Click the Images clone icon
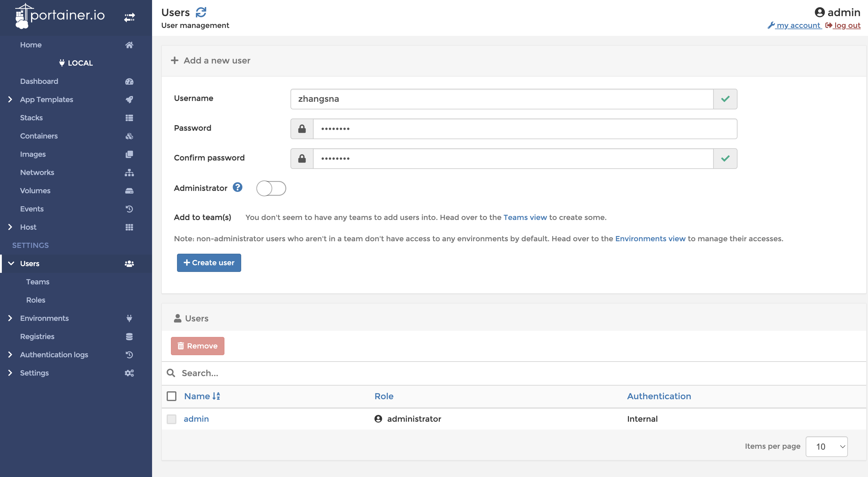The image size is (868, 477). coord(129,154)
